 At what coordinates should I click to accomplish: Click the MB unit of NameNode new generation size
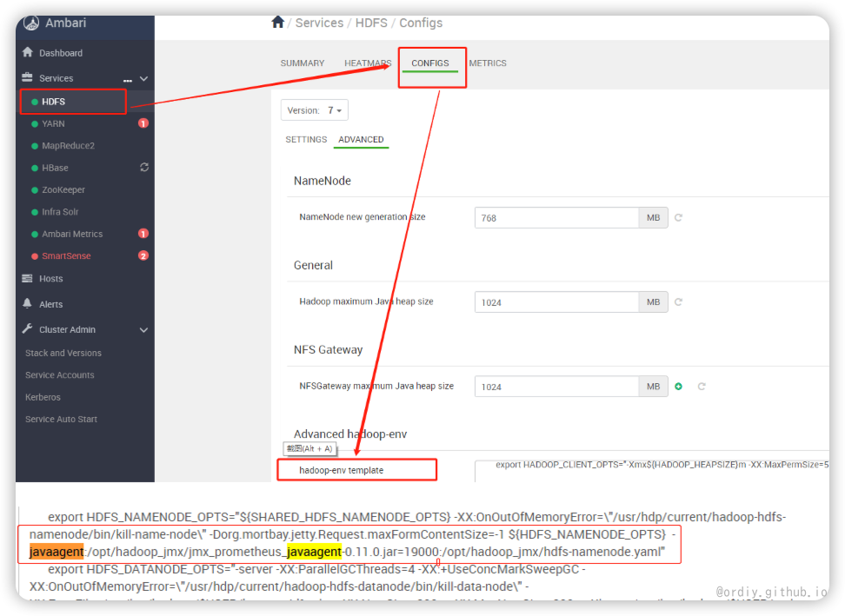point(653,218)
